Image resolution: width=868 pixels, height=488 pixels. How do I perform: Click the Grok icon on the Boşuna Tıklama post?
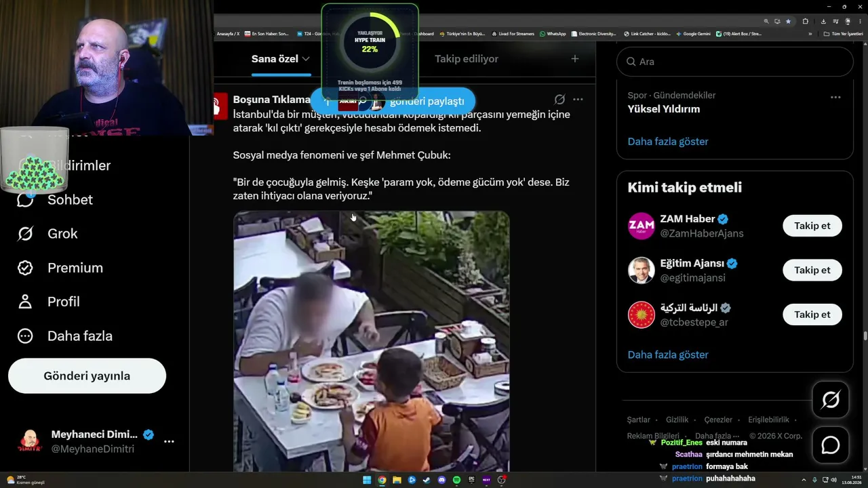tap(559, 100)
